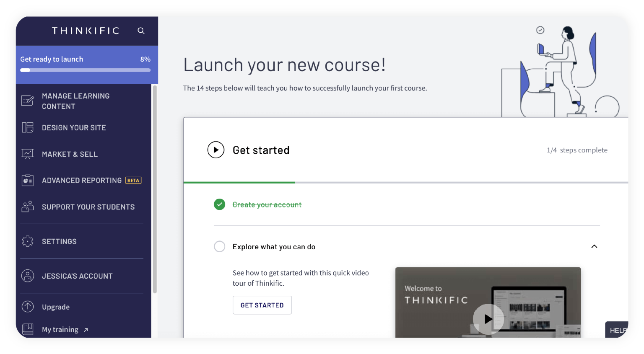Open Settings using the gear icon
The height and width of the screenshot is (354, 644).
[27, 241]
